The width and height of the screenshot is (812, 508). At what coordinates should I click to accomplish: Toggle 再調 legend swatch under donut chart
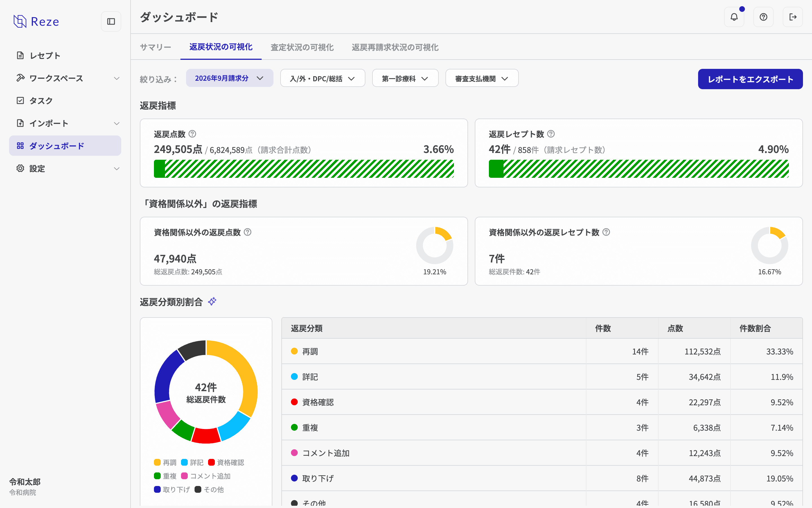157,462
